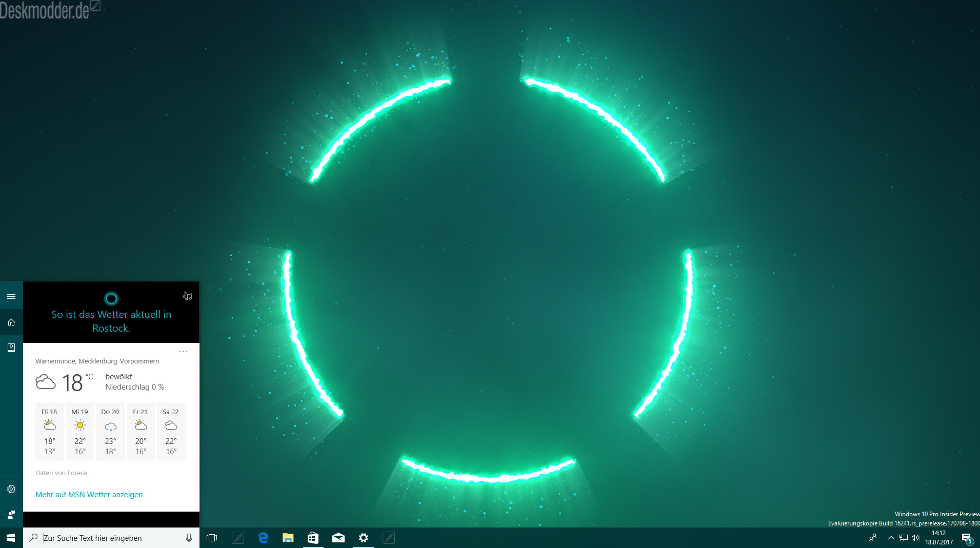This screenshot has height=548, width=980.
Task: Open weather card more options dots
Action: 183,352
